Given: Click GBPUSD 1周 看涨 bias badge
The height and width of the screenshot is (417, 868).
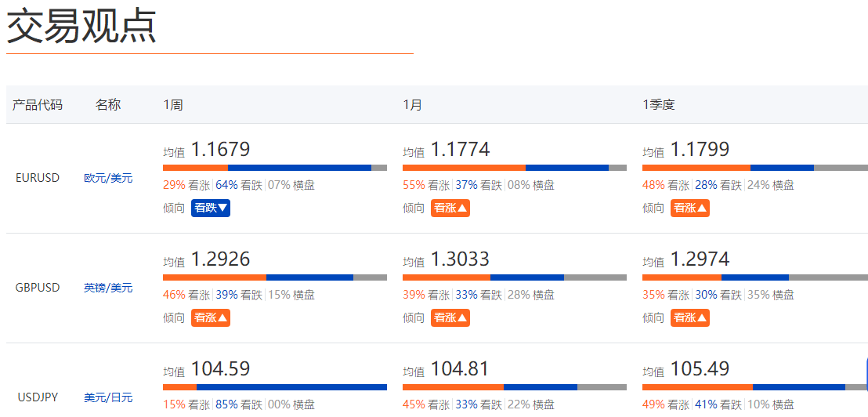Looking at the screenshot, I should click(211, 317).
